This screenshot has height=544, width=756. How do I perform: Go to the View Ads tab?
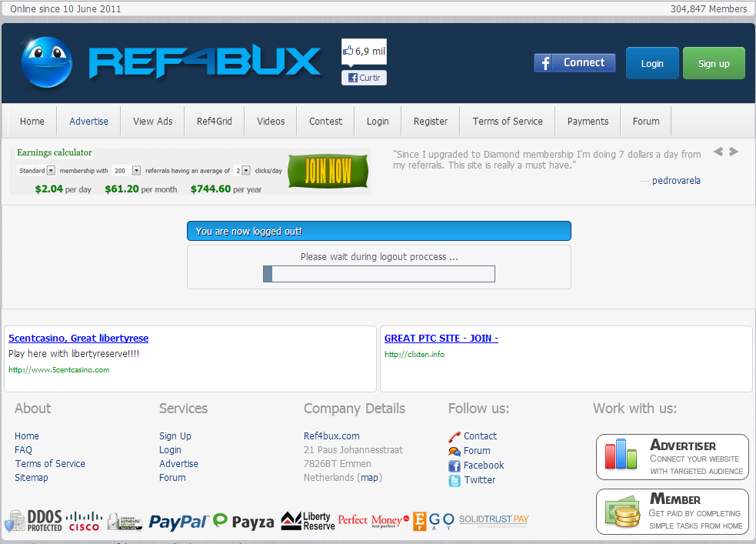[x=153, y=121]
